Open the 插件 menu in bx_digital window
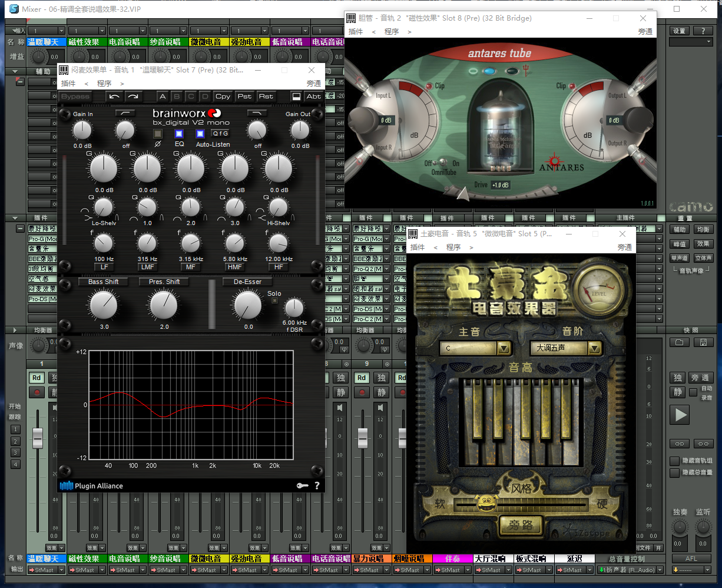This screenshot has height=588, width=722. point(68,84)
